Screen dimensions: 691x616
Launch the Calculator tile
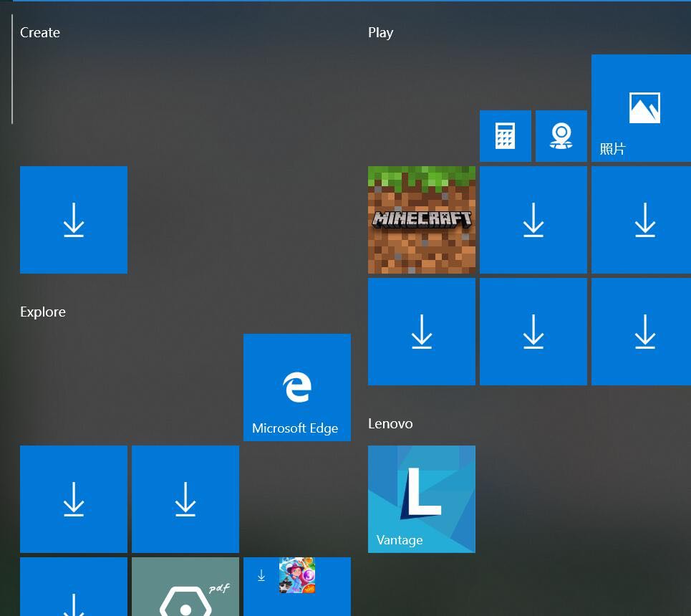tap(505, 136)
